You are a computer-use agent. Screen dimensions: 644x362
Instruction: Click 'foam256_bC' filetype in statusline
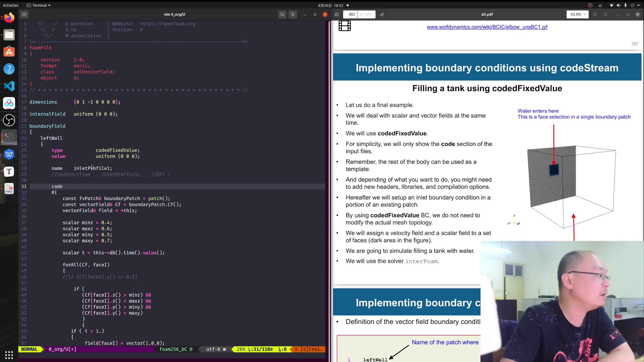pos(173,349)
